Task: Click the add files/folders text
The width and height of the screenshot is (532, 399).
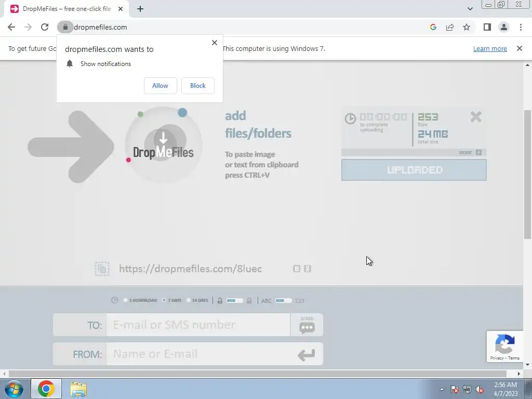Action: tap(258, 124)
